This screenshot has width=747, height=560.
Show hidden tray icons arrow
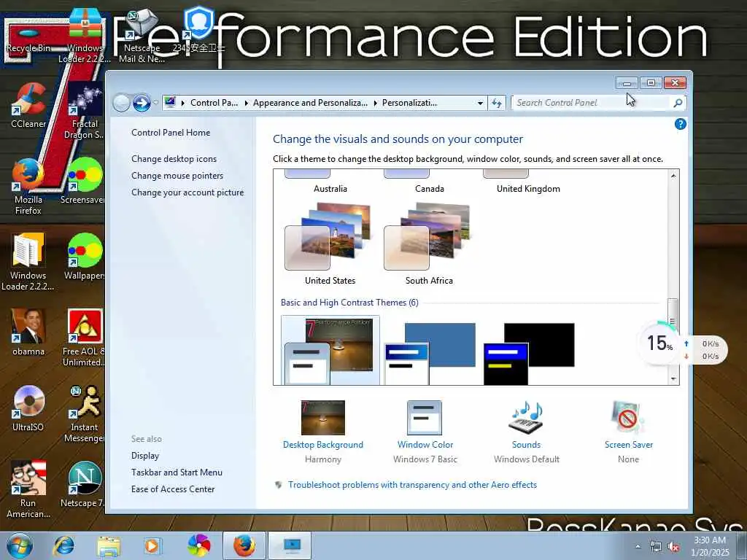click(638, 547)
